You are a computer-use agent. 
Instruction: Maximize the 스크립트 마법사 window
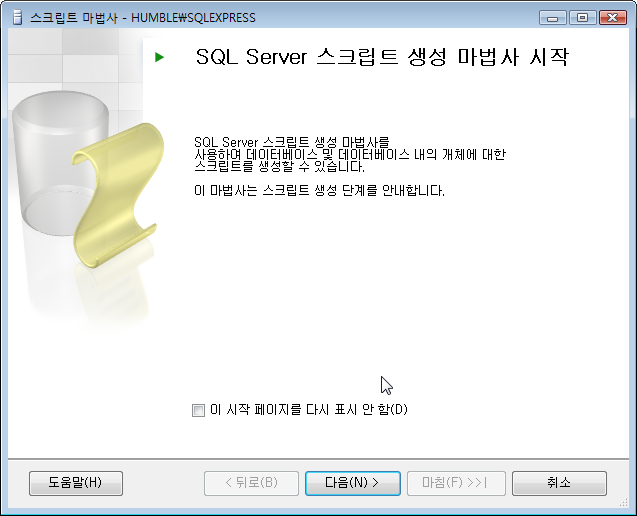point(582,18)
